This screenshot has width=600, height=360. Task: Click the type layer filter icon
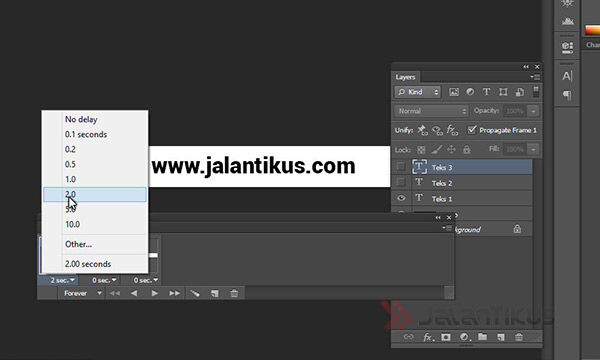486,92
